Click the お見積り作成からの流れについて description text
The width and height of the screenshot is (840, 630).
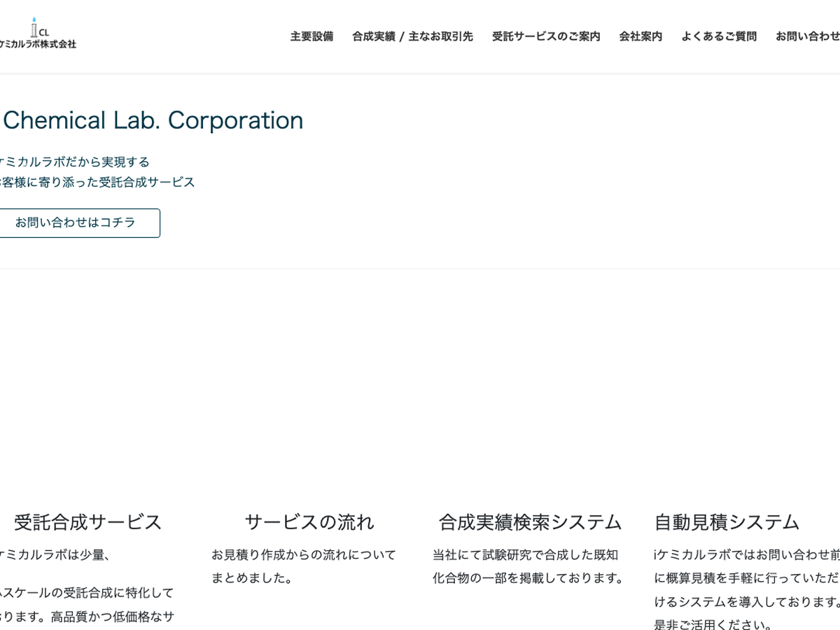click(304, 555)
